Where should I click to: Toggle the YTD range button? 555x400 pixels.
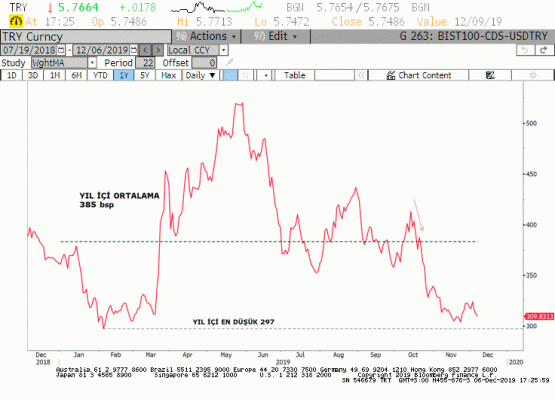tap(100, 75)
